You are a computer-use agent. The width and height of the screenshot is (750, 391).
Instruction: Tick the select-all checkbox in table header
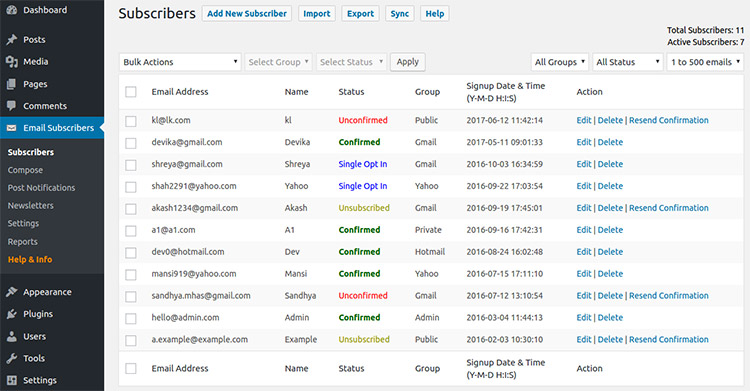coord(131,92)
